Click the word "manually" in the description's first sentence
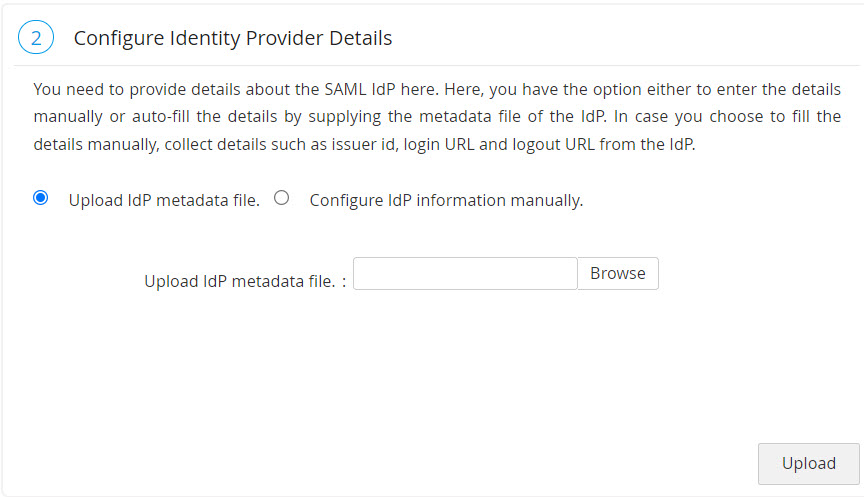Viewport: 864px width, 497px height. [x=67, y=116]
